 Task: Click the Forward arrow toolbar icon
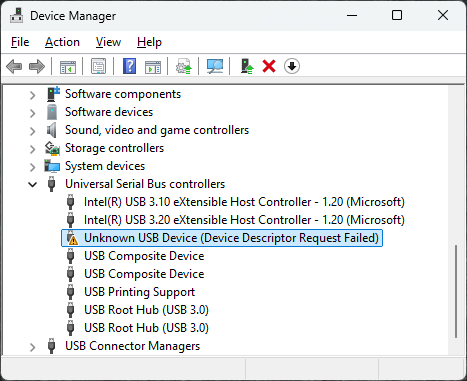[x=37, y=66]
